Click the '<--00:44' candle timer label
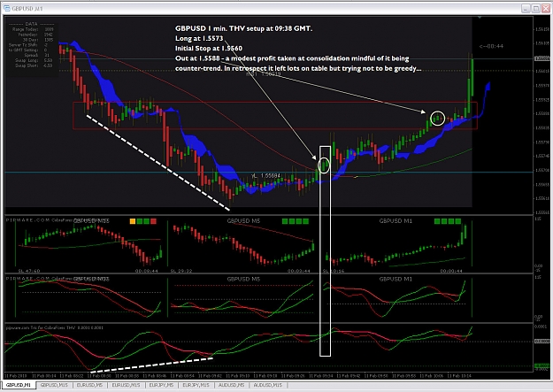This screenshot has width=553, height=392. click(491, 46)
